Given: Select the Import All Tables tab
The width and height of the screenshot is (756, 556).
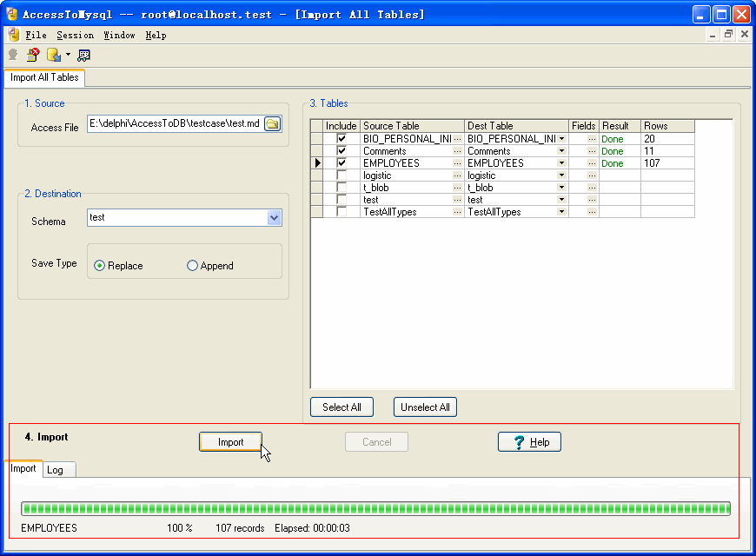Looking at the screenshot, I should pyautogui.click(x=44, y=77).
